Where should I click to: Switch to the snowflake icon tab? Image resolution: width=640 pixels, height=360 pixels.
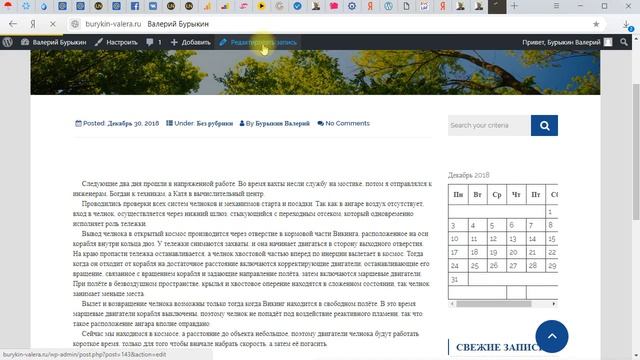26,6
